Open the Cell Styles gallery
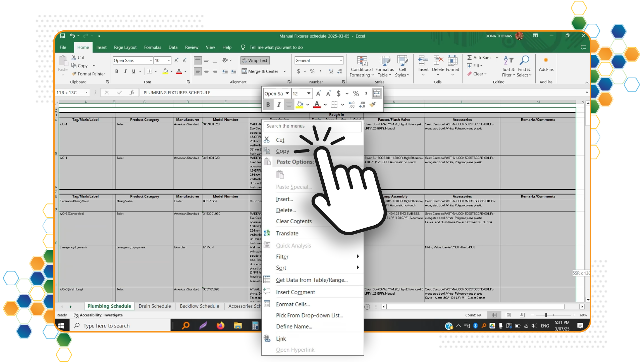 point(402,66)
